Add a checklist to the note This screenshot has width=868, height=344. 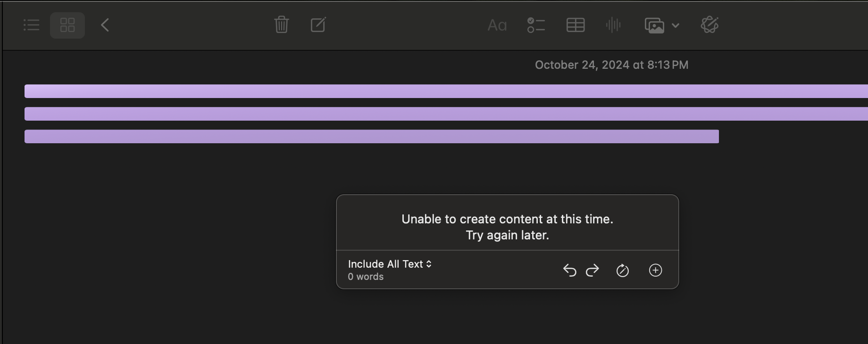click(536, 25)
